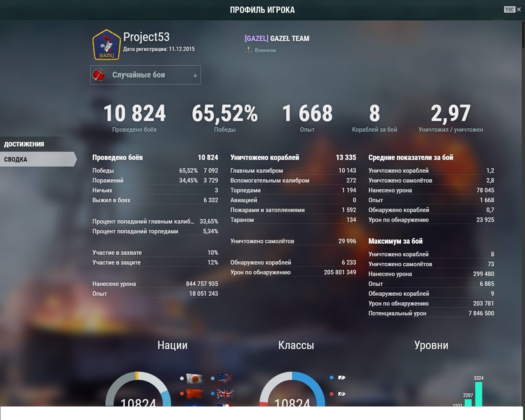
Task: Click the Военком rank label
Action: 265,50
